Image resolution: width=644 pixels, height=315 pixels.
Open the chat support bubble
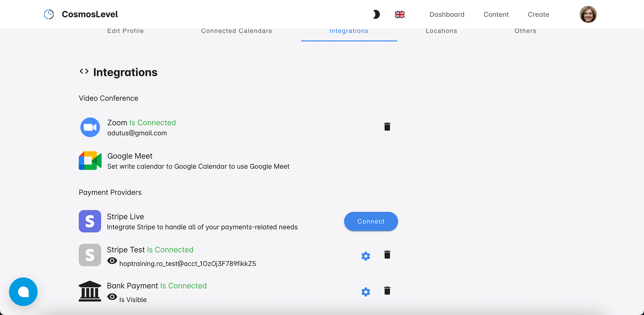coord(23,291)
